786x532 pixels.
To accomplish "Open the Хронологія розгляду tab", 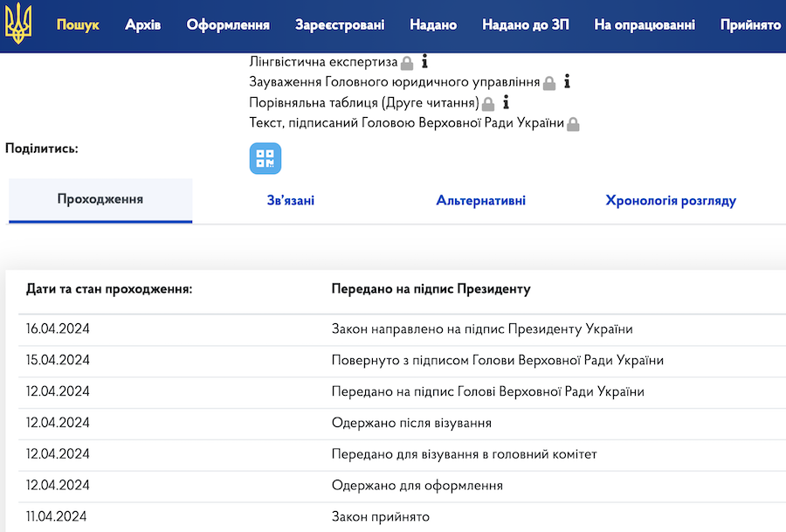I will [671, 201].
